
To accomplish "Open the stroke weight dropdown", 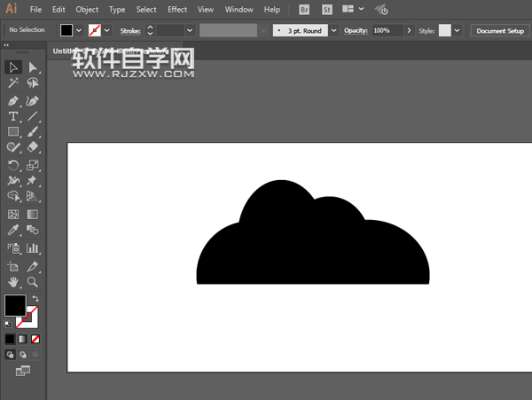I will pos(190,30).
